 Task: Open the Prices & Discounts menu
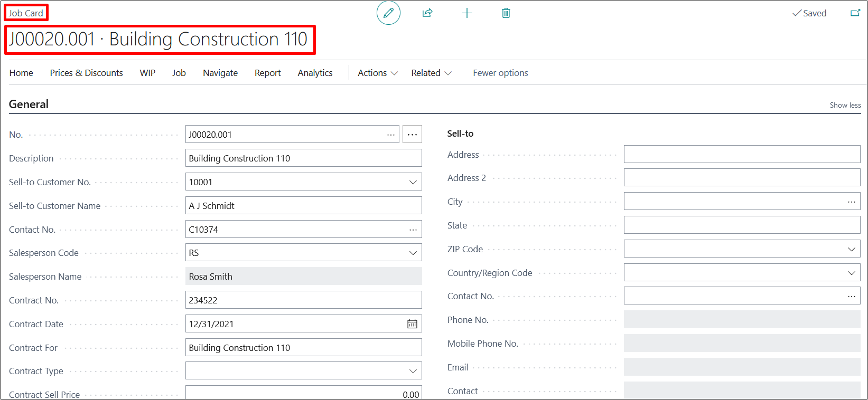[x=86, y=73]
